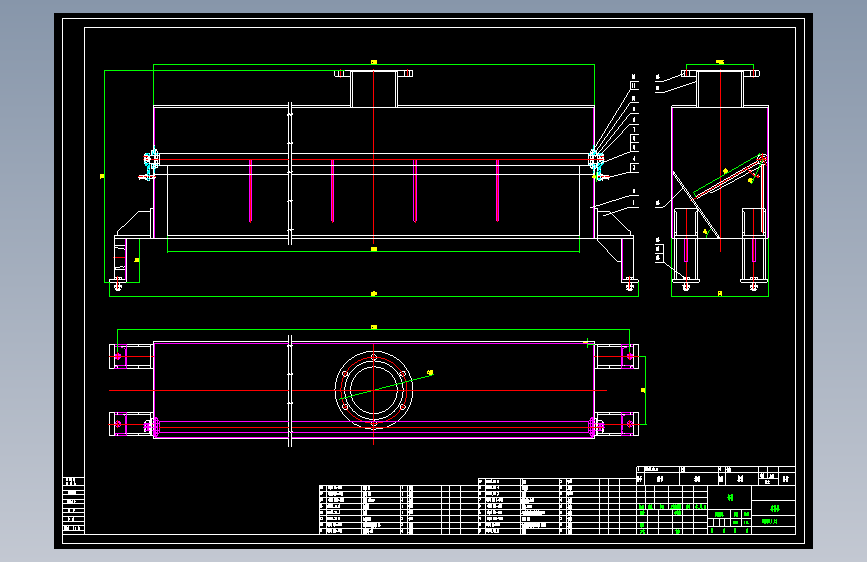This screenshot has height=562, width=867.
Task: Click the yellow dimension above the plan view
Action: pos(374,327)
